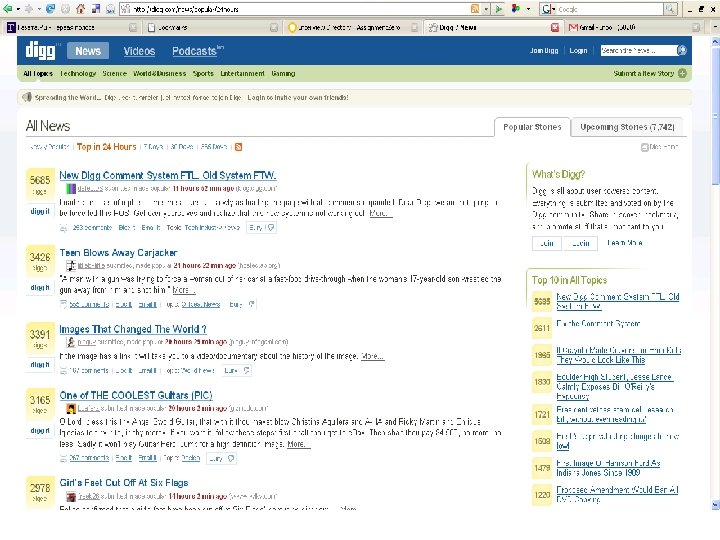Click comments icon under One of THE COOLEST Guitars
This screenshot has height=540, width=720.
(x=63, y=458)
